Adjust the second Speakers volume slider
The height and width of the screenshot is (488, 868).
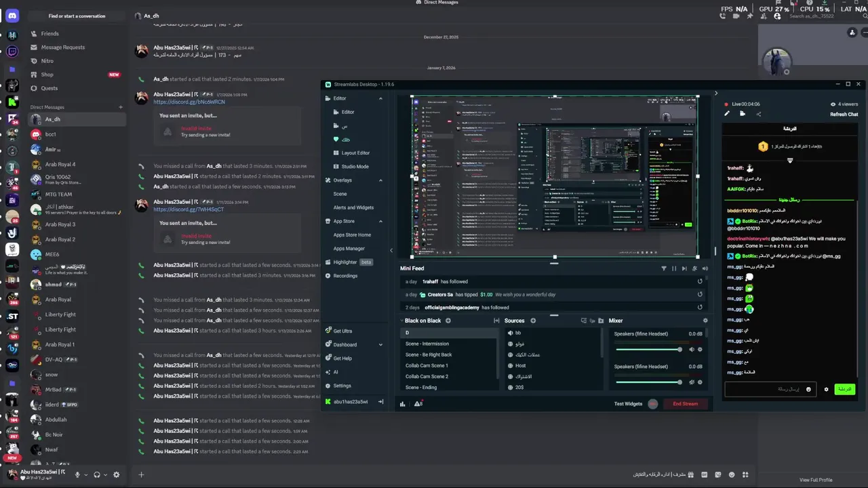click(648, 382)
